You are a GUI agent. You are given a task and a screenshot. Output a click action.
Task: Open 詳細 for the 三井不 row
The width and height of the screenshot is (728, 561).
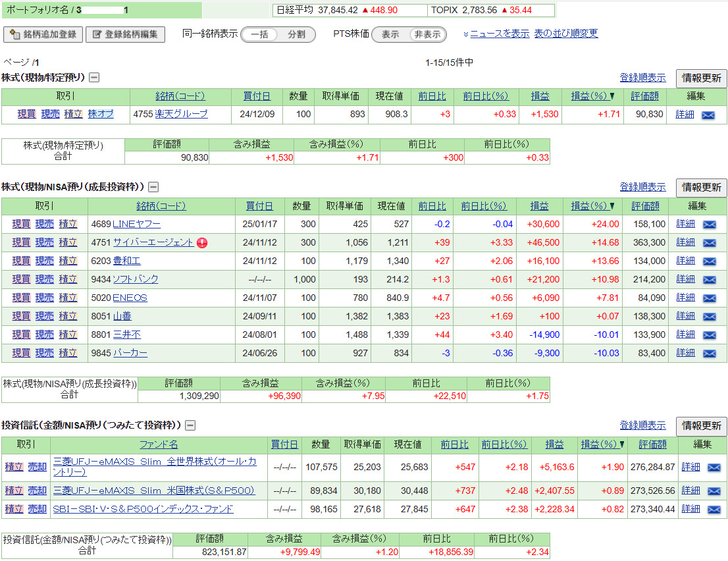685,334
